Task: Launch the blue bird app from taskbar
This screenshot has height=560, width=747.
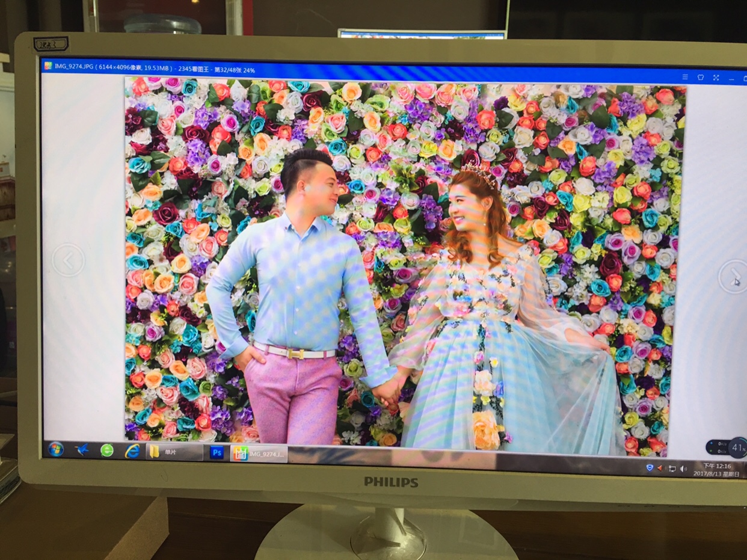Action: click(x=81, y=449)
